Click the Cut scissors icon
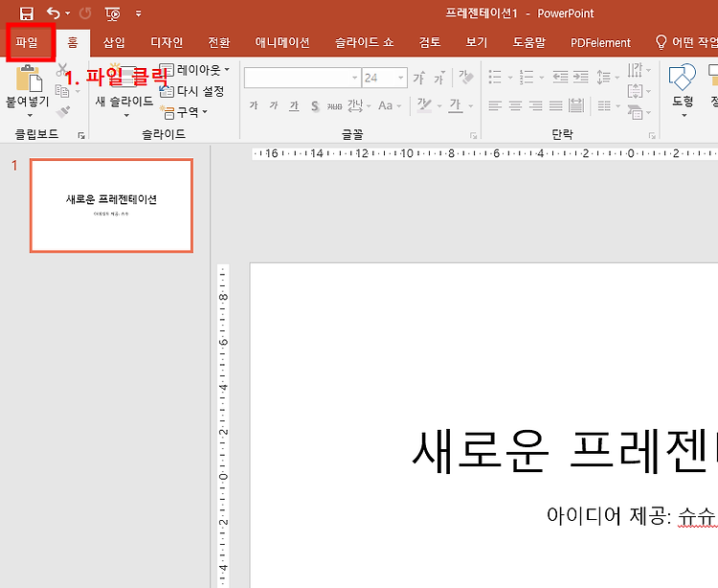This screenshot has width=718, height=588. coord(62,70)
